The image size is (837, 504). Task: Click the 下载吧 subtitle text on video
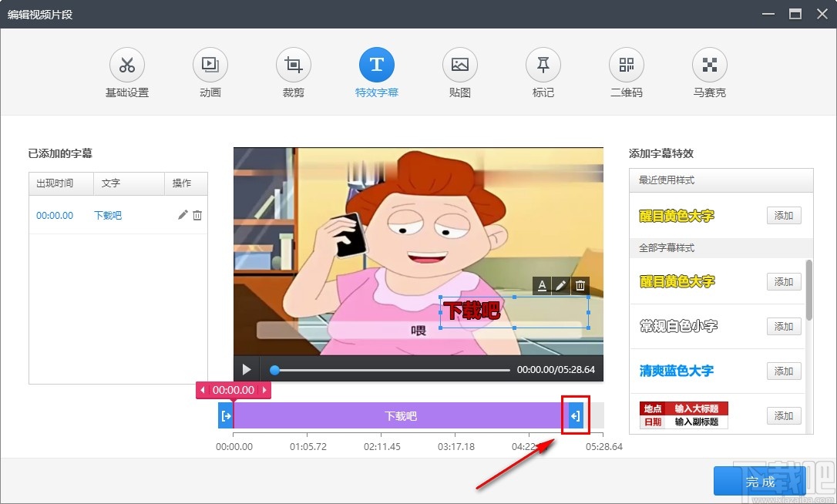(472, 311)
